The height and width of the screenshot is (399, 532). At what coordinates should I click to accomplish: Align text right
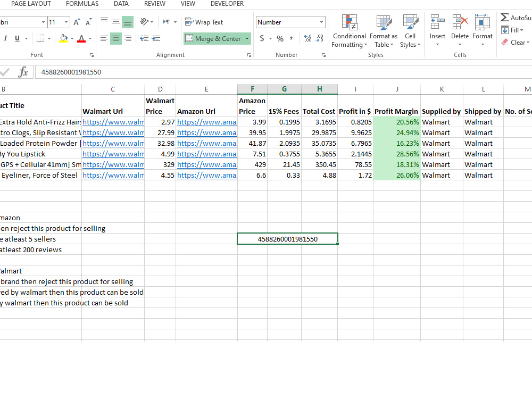128,38
